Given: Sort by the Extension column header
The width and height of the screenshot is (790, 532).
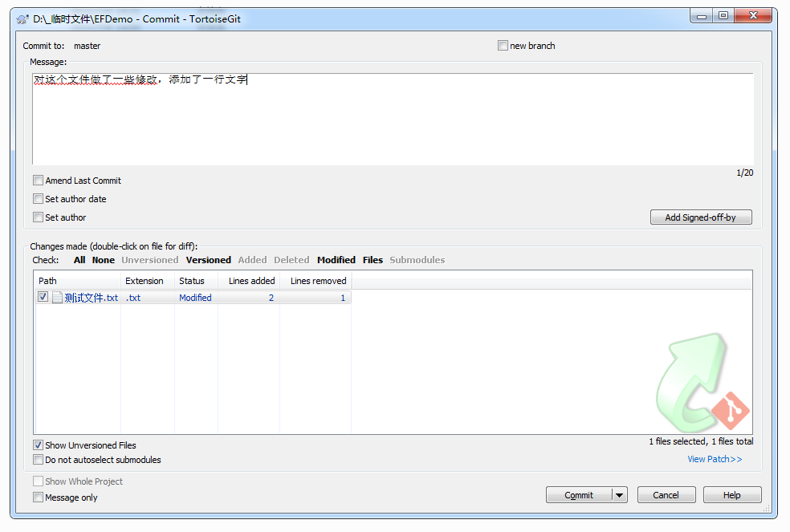Looking at the screenshot, I should pos(148,281).
